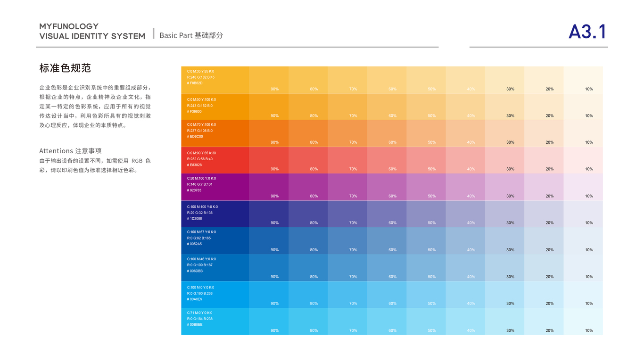Viewport: 644px width, 362px height.
Task: Click the MYFUNOLOGY heading text
Action: click(x=69, y=26)
